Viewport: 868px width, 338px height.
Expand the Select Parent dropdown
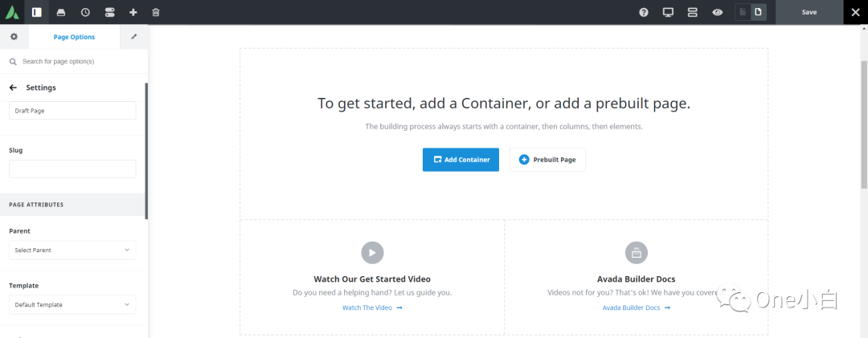coord(72,250)
